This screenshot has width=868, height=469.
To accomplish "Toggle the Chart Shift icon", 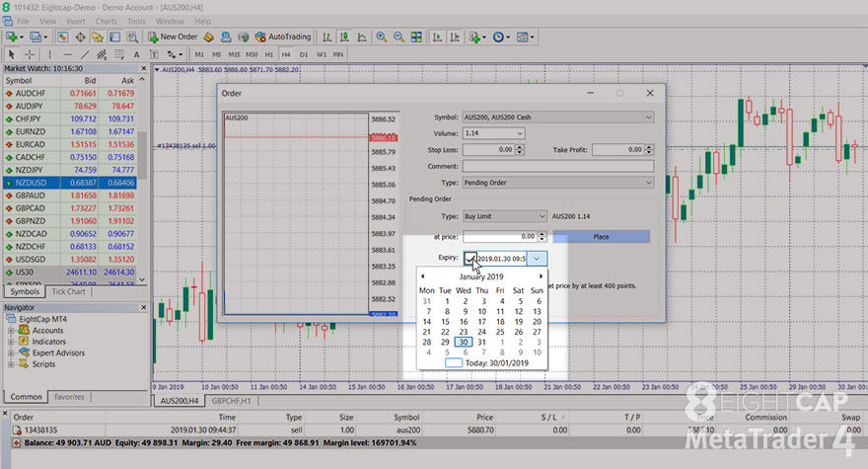I will 455,38.
